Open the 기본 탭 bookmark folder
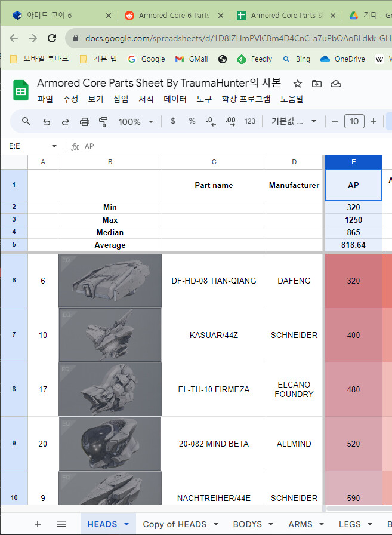This screenshot has height=535, width=392. point(98,59)
